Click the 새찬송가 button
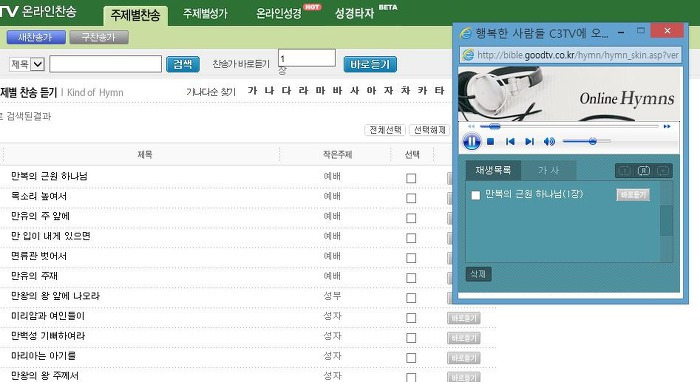 [x=36, y=37]
